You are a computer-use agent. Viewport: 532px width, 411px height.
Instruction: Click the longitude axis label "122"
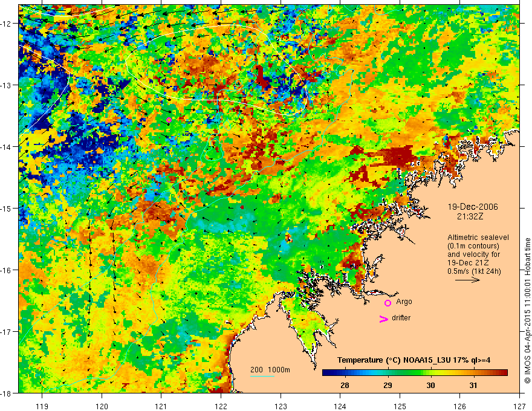(221, 406)
